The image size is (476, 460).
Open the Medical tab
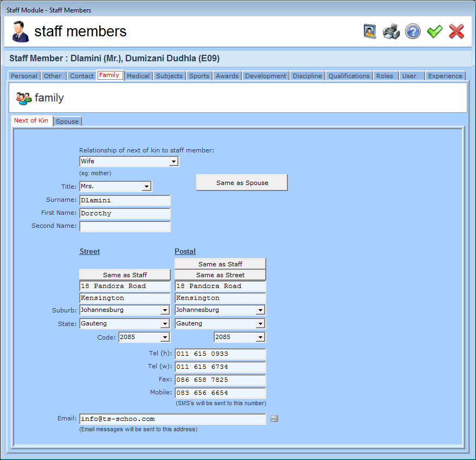(x=138, y=76)
